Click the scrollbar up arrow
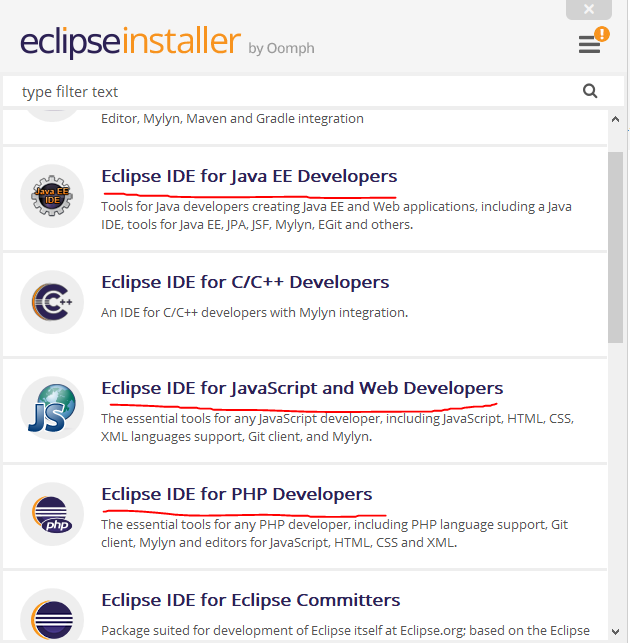 (615, 119)
